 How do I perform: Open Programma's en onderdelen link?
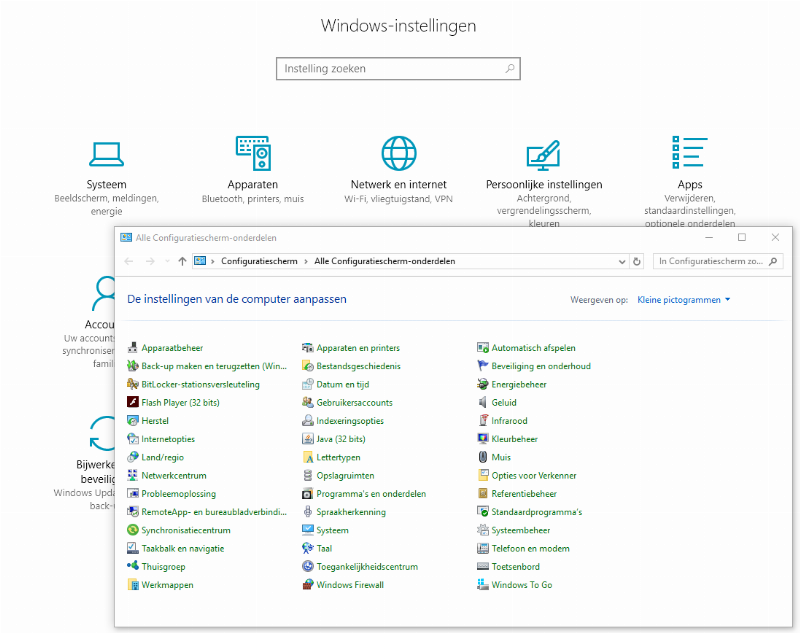click(371, 494)
